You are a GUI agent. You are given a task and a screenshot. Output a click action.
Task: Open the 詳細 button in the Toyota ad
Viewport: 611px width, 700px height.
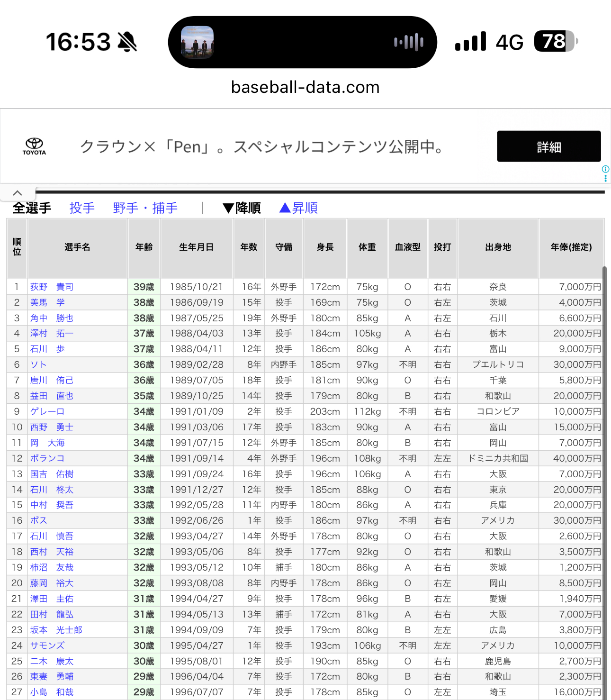(549, 146)
